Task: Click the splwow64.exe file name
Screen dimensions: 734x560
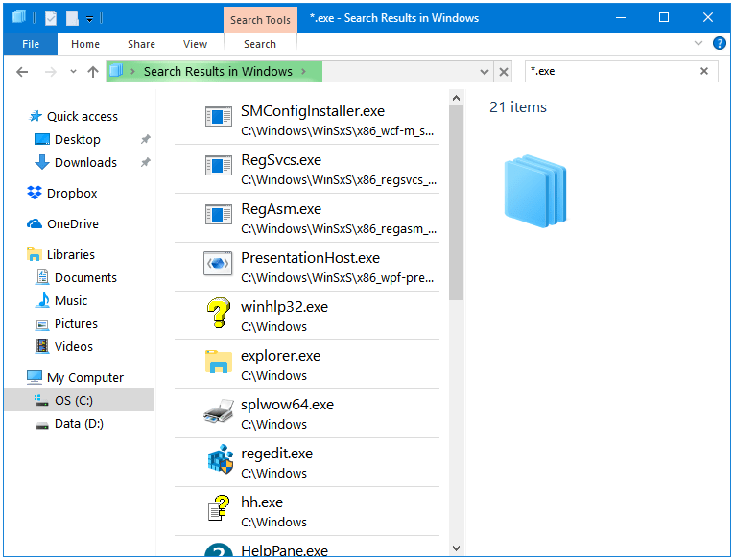Action: tap(287, 405)
